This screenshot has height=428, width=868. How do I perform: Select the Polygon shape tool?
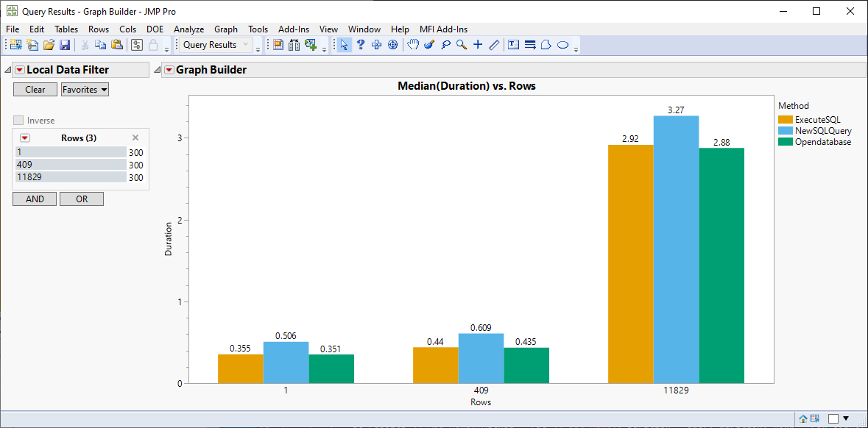coord(546,45)
